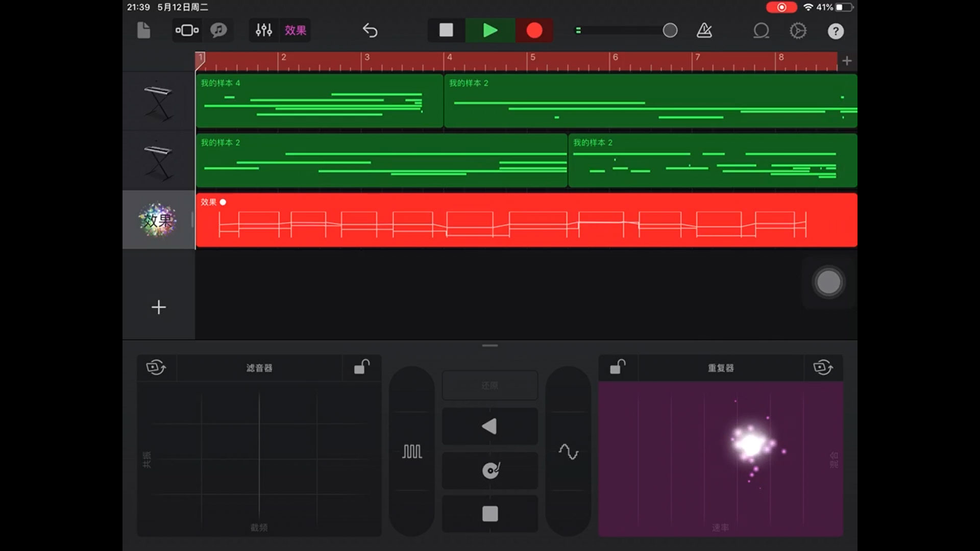The height and width of the screenshot is (551, 980).
Task: Stop playback in toolbar
Action: [x=446, y=31]
